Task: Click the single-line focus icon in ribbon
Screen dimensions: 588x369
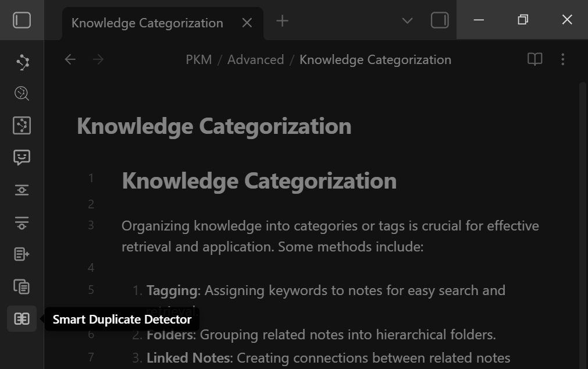Action: coord(22,190)
